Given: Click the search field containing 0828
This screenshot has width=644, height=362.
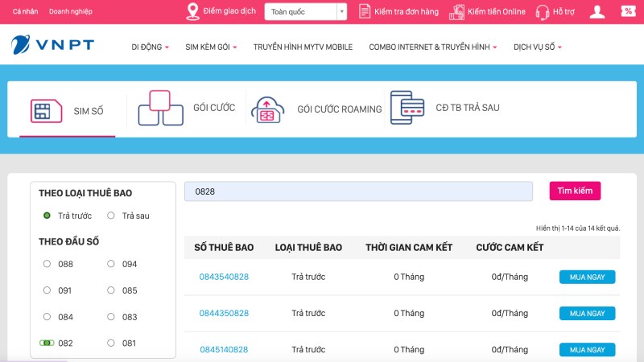Looking at the screenshot, I should [358, 191].
